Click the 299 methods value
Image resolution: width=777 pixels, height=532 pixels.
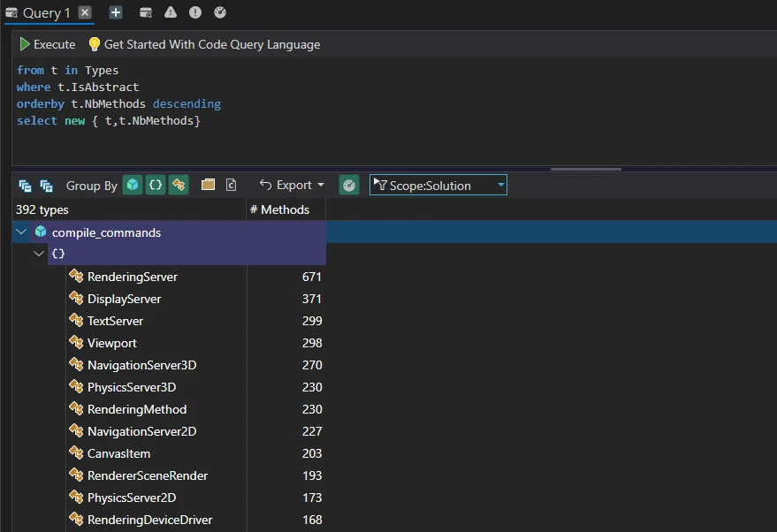tap(312, 321)
